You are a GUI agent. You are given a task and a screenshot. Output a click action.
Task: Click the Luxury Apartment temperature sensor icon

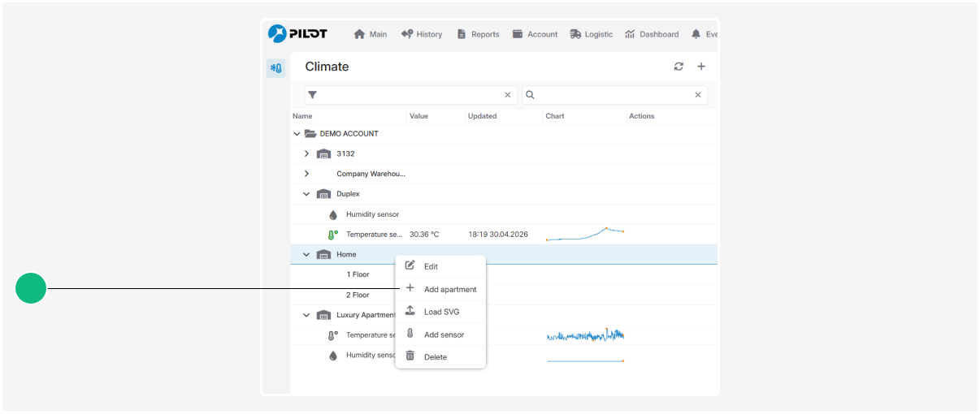(x=333, y=335)
